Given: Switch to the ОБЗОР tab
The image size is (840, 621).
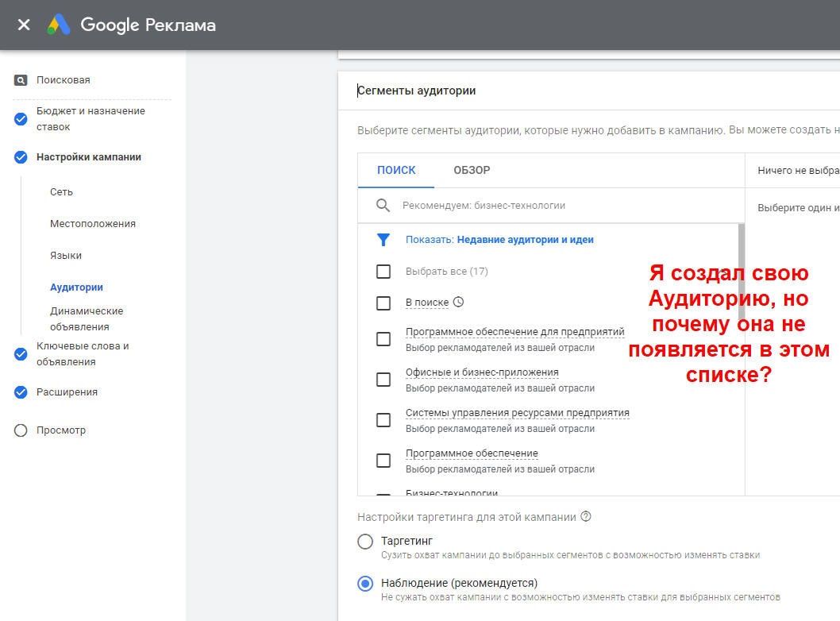Looking at the screenshot, I should [472, 170].
